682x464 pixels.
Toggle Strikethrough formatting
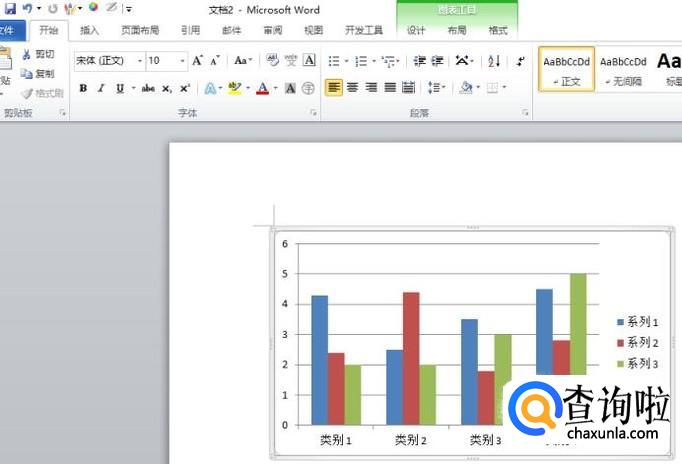pyautogui.click(x=148, y=88)
